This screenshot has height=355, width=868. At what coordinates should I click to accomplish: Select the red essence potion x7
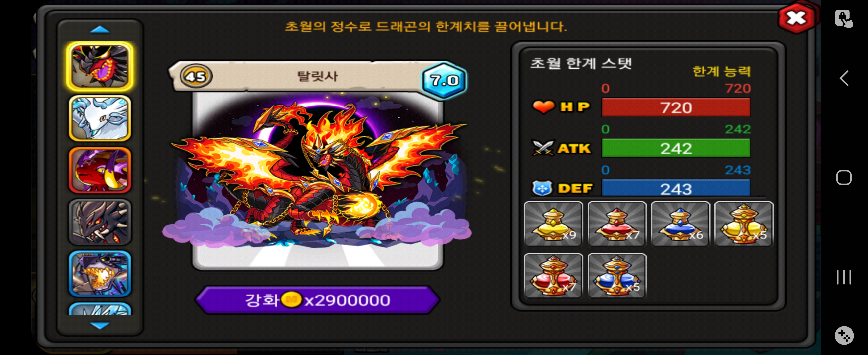(x=617, y=224)
